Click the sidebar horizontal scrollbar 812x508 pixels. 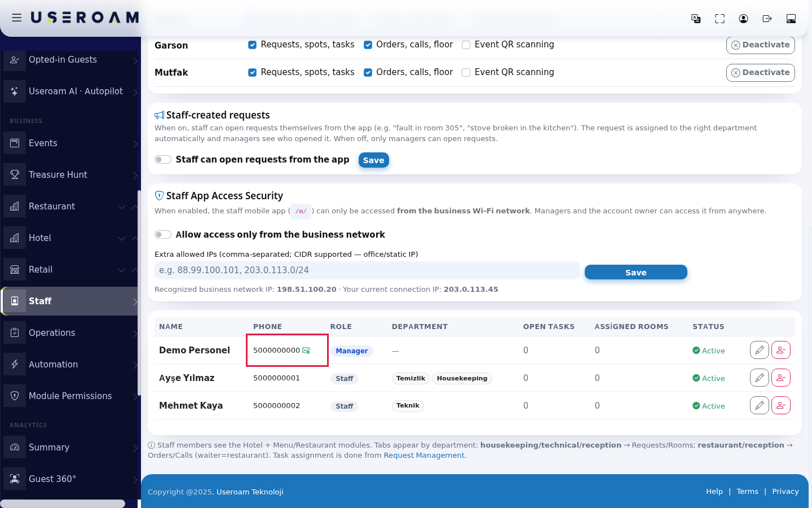tap(63, 503)
